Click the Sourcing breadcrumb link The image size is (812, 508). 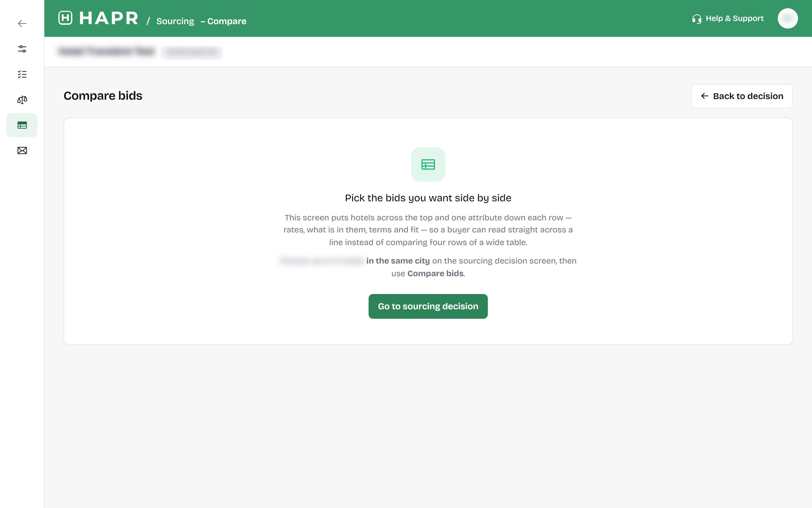175,21
